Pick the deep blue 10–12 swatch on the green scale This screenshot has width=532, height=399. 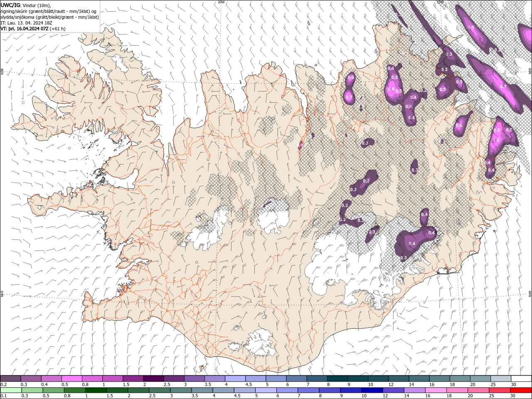tap(372, 390)
